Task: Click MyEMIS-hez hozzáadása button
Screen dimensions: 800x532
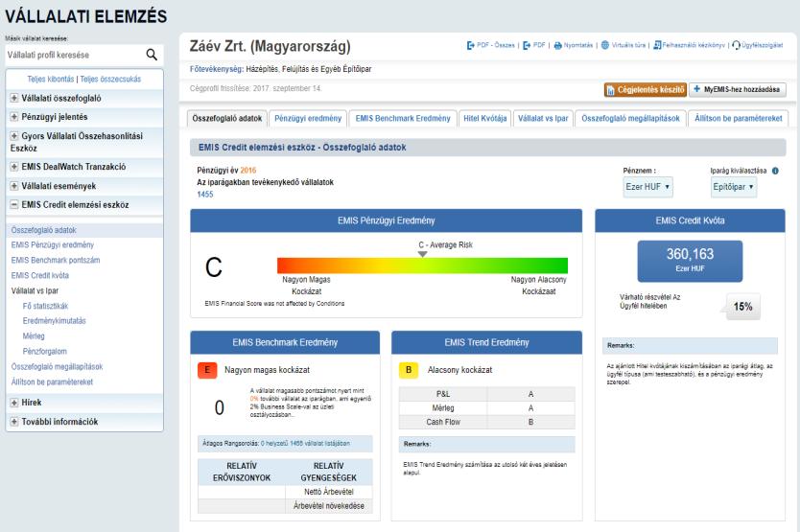Action: (x=738, y=90)
